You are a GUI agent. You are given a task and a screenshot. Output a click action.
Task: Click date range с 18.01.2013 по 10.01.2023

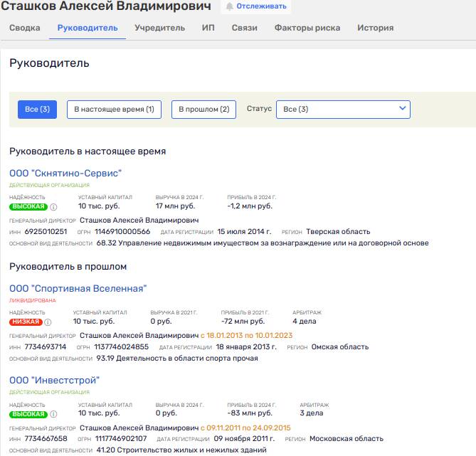pos(246,336)
